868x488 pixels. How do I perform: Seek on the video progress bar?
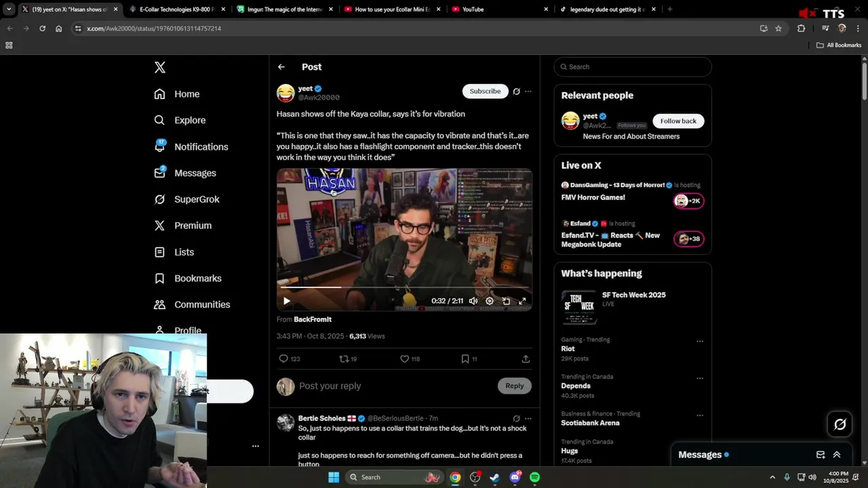(x=404, y=287)
